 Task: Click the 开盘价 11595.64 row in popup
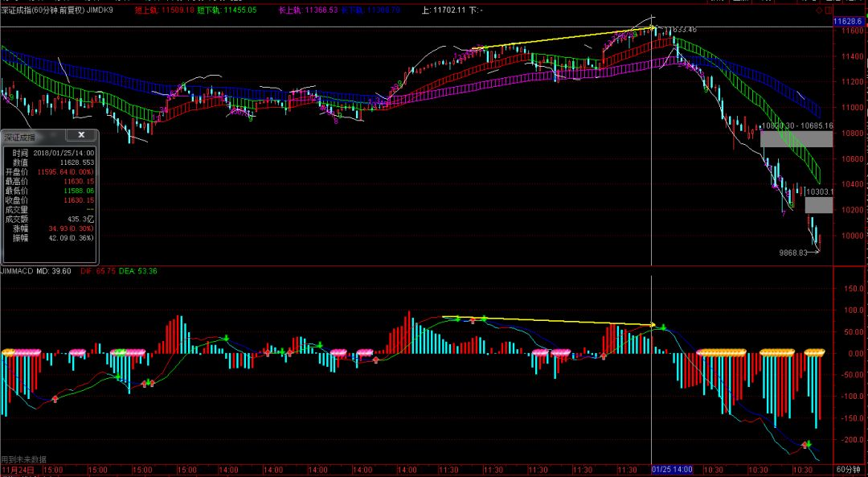[x=51, y=172]
